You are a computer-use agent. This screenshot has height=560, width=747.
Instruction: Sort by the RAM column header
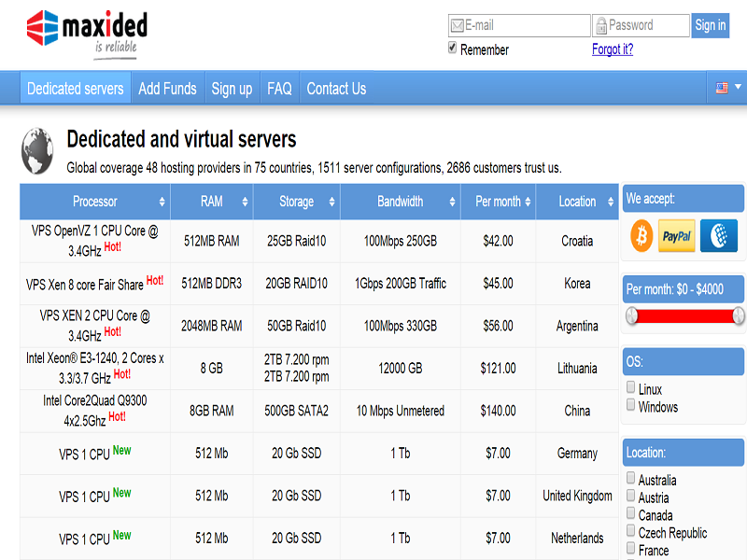[x=211, y=202]
